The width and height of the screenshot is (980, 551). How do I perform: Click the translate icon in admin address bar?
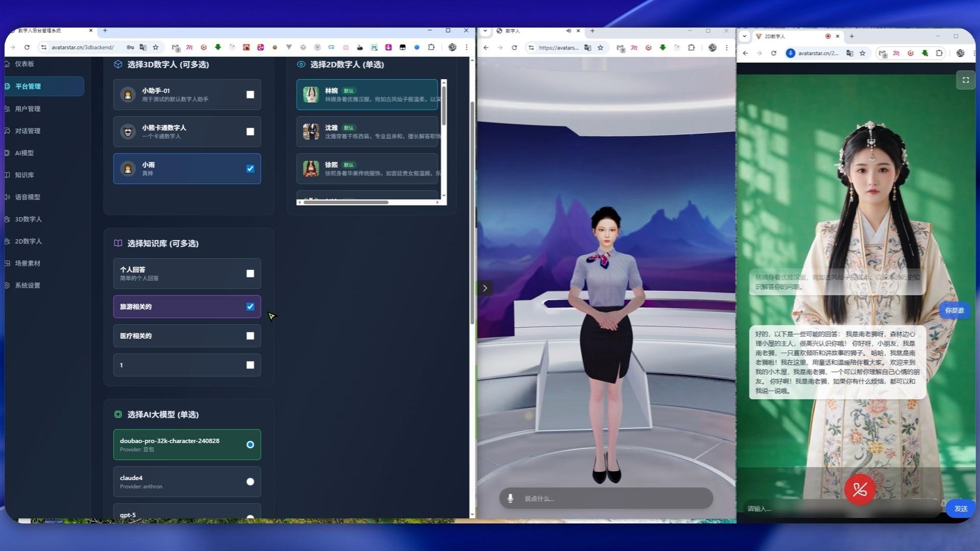(x=143, y=47)
